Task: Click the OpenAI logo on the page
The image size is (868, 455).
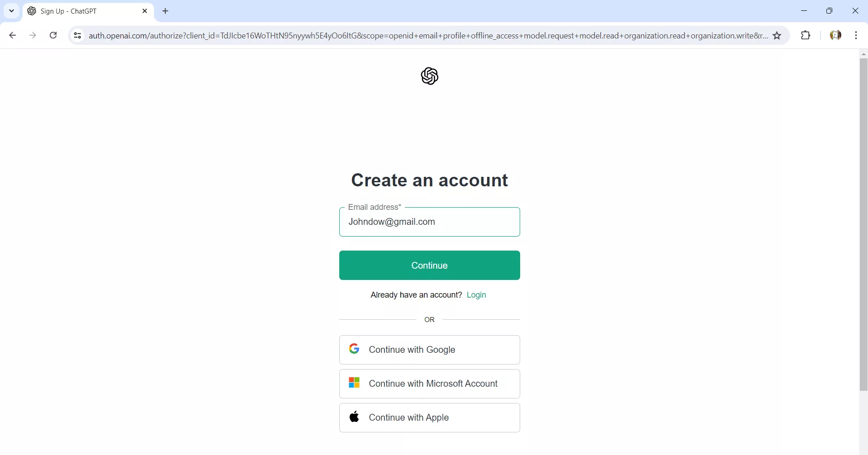Action: [429, 76]
